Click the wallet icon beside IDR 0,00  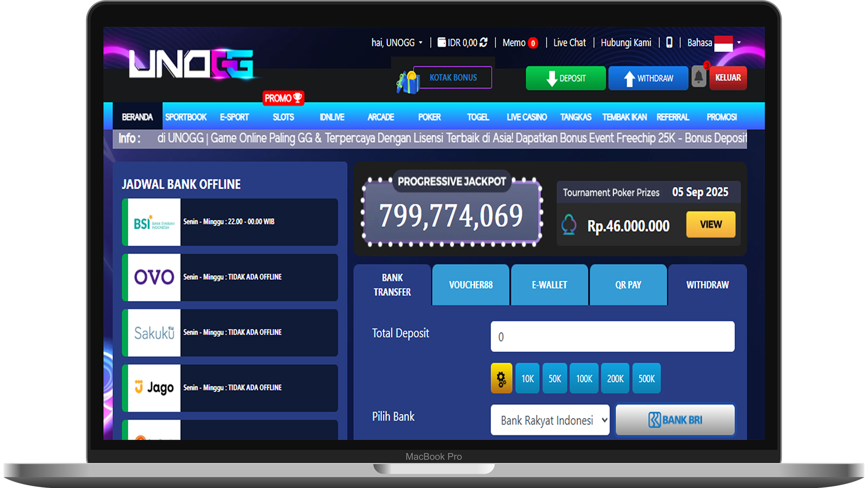[x=442, y=42]
